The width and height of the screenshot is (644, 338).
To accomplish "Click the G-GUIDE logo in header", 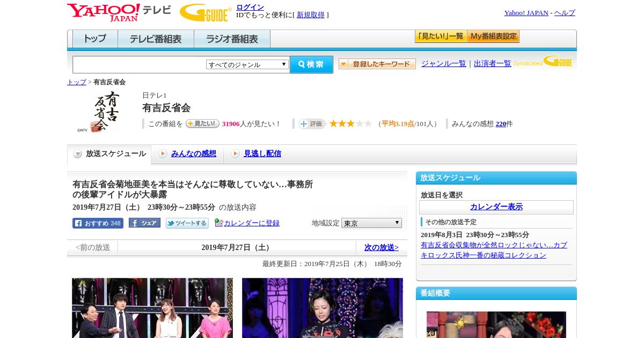I will (x=206, y=12).
